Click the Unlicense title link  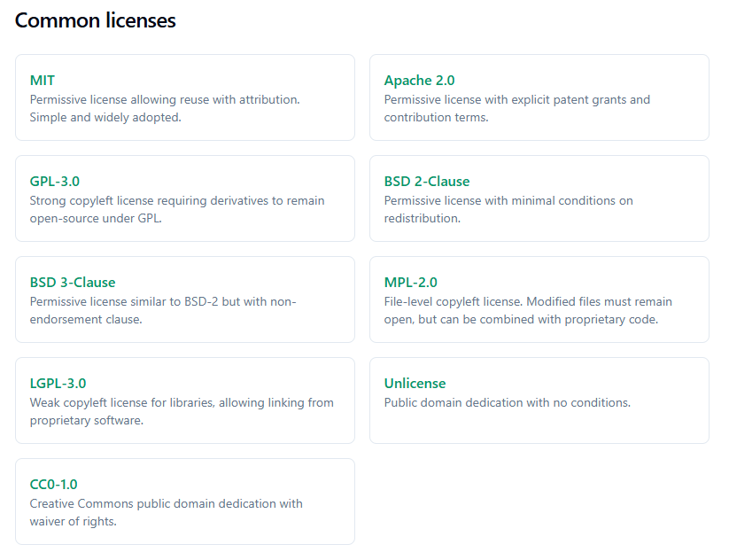click(x=415, y=384)
